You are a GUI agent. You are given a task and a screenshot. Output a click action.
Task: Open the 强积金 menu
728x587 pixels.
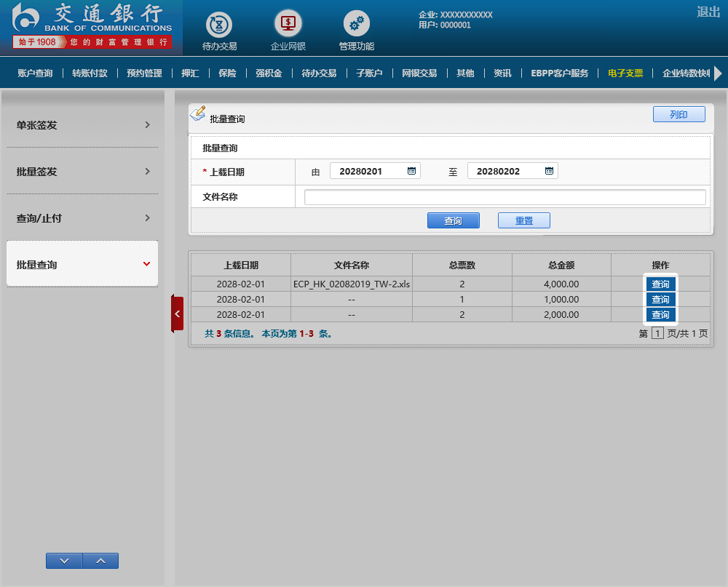[x=269, y=73]
